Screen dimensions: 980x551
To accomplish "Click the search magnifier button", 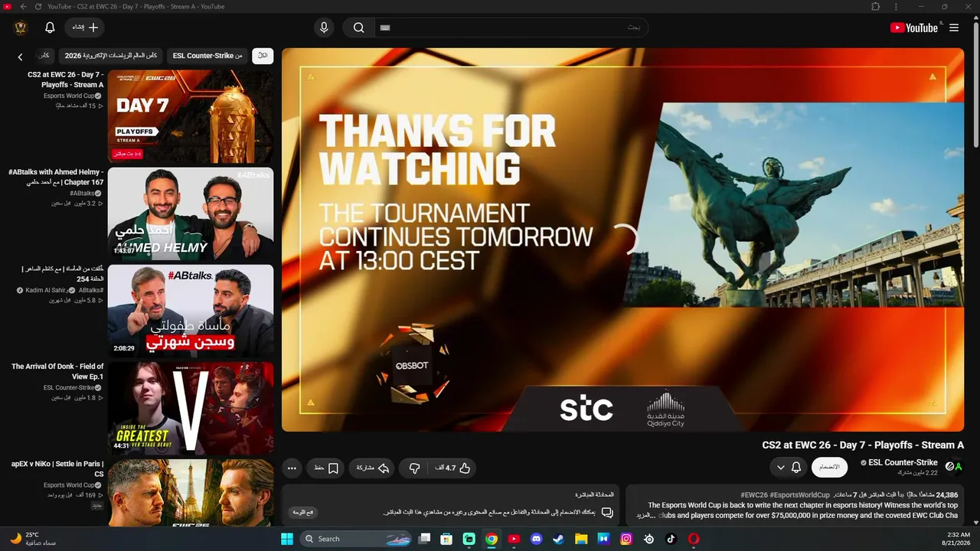I will (358, 28).
